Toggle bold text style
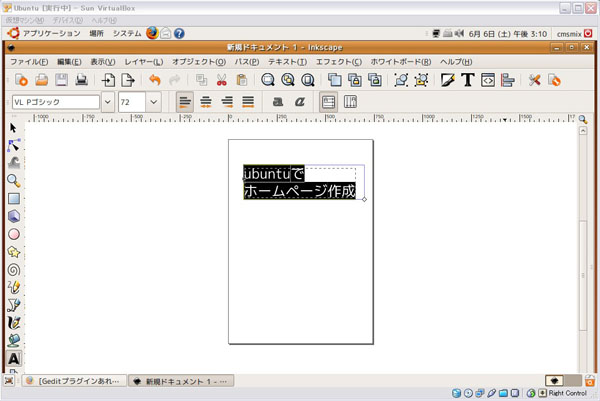 coord(278,102)
